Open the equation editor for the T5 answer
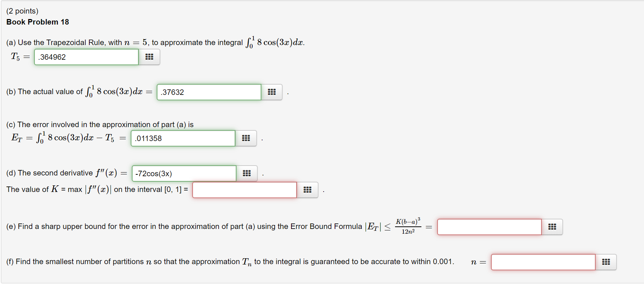644x285 pixels. tap(149, 57)
